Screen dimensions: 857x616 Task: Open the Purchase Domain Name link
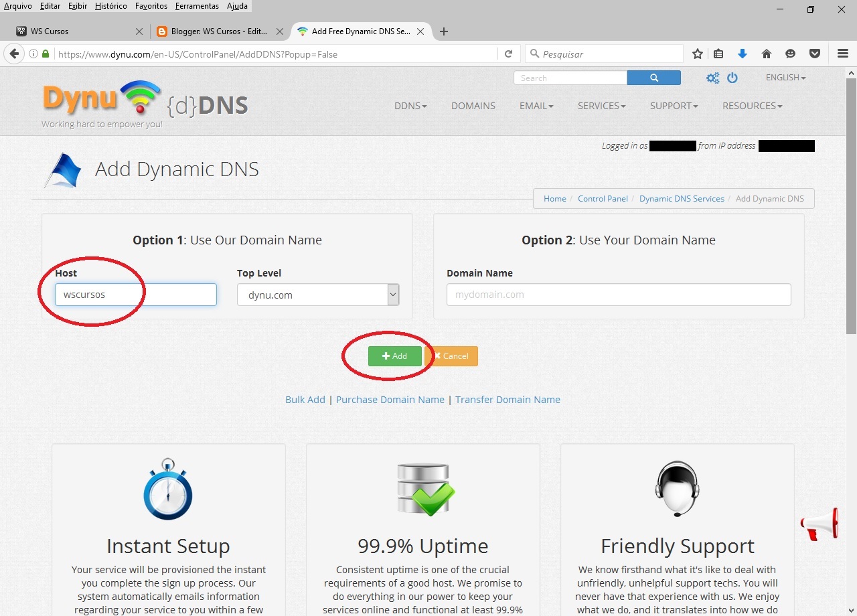pyautogui.click(x=390, y=400)
